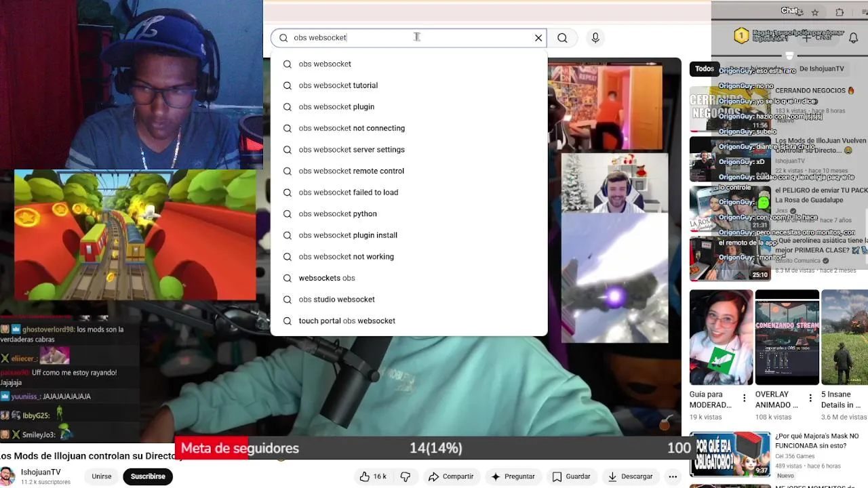Click the Unirse membership button
The image size is (868, 488).
[x=102, y=476]
